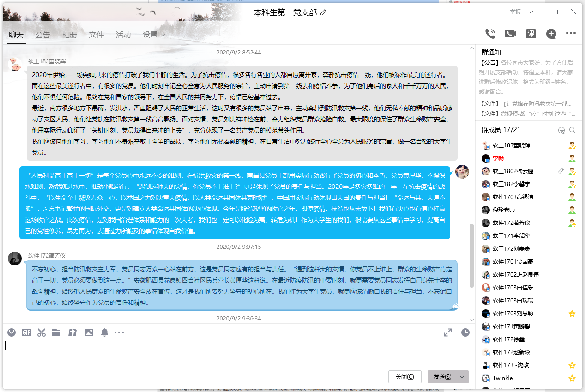Image resolution: width=585 pixels, height=392 pixels.
Task: Open the emoji picker in chat toolbar
Action: [12, 332]
